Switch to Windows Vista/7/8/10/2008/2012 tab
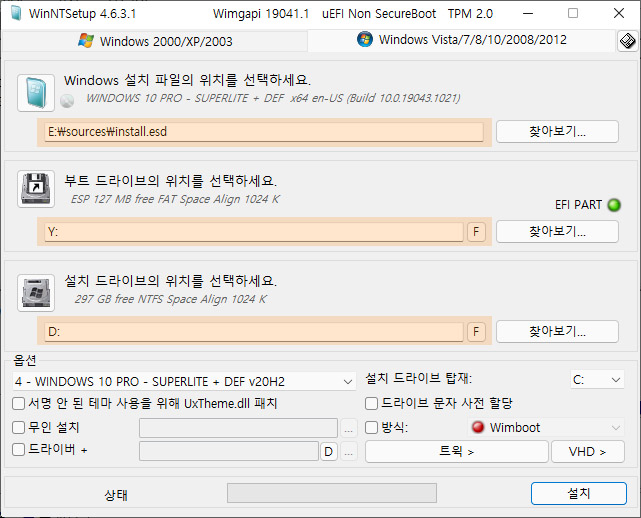Screen dimensions: 641x518 [462, 40]
